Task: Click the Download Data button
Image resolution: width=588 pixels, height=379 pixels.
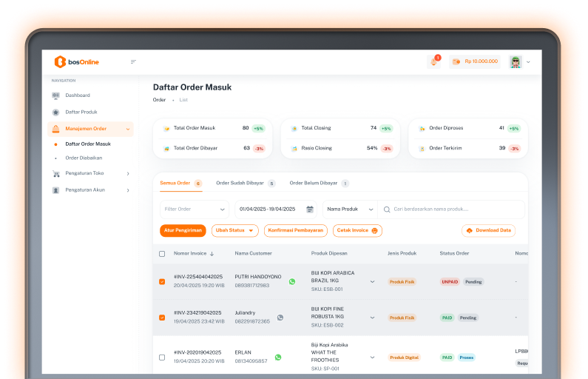Action: (x=488, y=230)
